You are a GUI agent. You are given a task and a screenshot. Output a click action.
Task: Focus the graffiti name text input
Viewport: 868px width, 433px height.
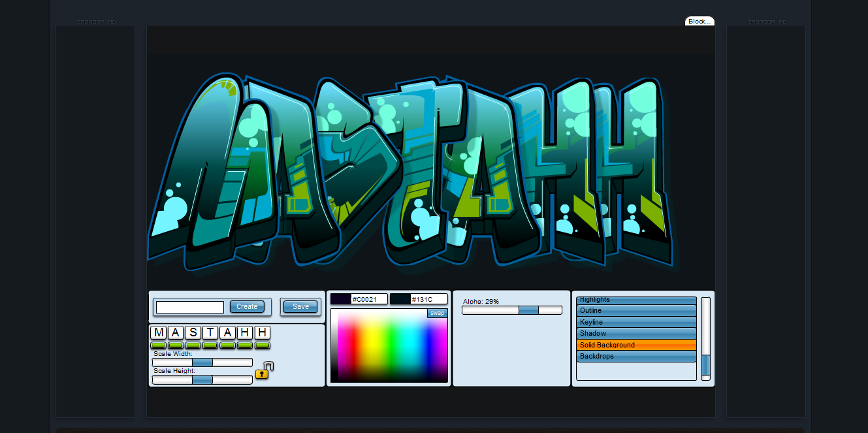click(x=190, y=307)
